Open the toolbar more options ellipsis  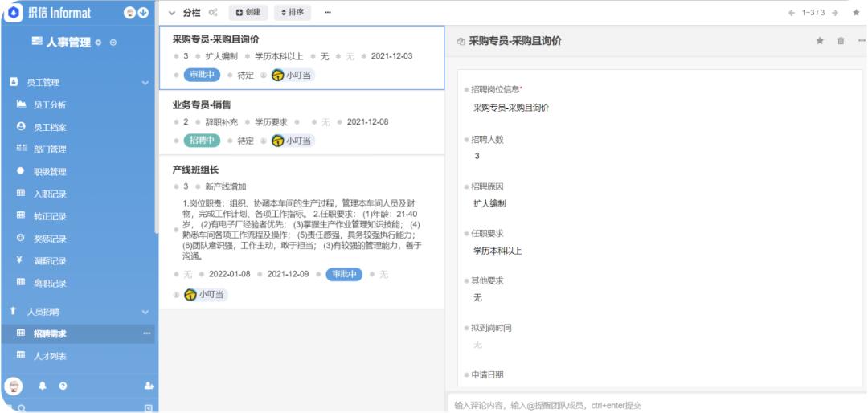[328, 13]
